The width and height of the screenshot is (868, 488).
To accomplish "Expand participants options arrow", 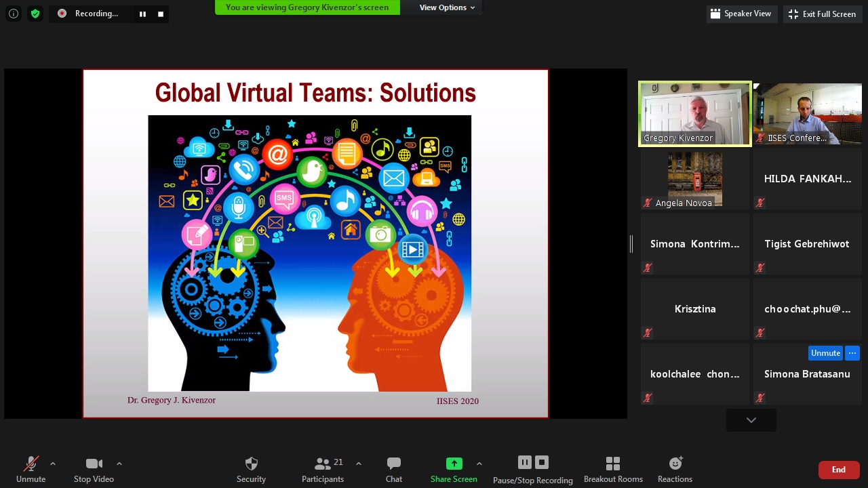I will [359, 464].
